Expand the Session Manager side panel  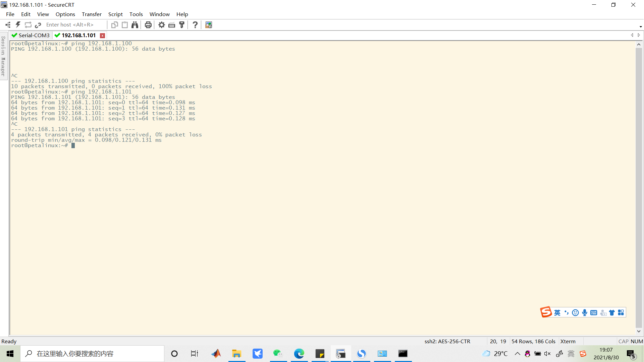pyautogui.click(x=3, y=56)
